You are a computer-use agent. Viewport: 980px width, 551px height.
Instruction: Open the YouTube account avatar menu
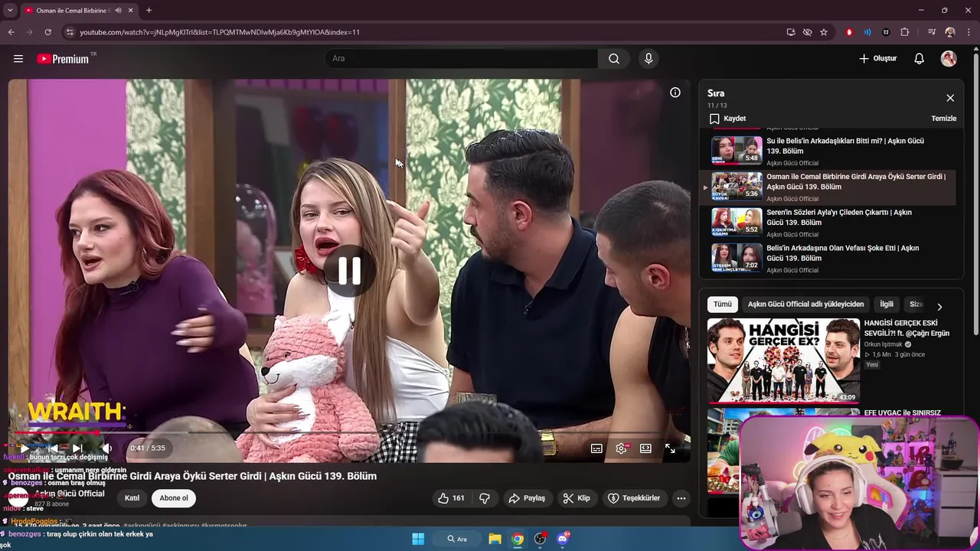click(x=949, y=58)
